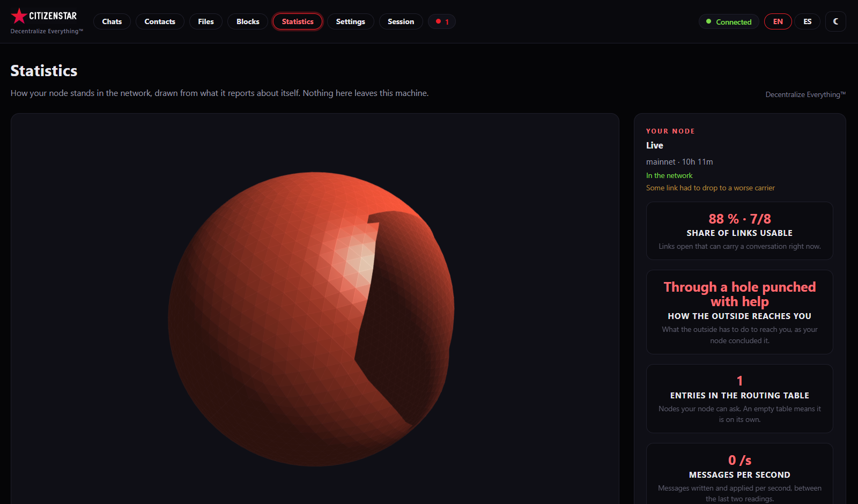
Task: Open the Contacts tab
Action: [x=160, y=21]
